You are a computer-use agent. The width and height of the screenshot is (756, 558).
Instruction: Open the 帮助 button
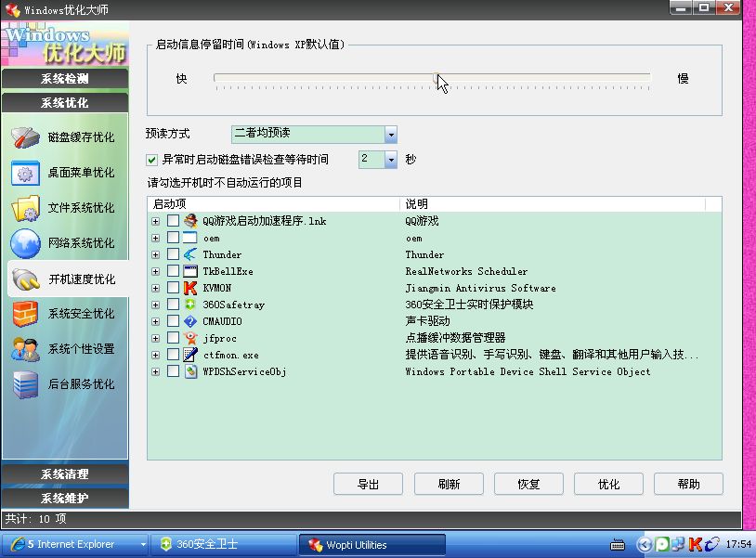pos(688,484)
